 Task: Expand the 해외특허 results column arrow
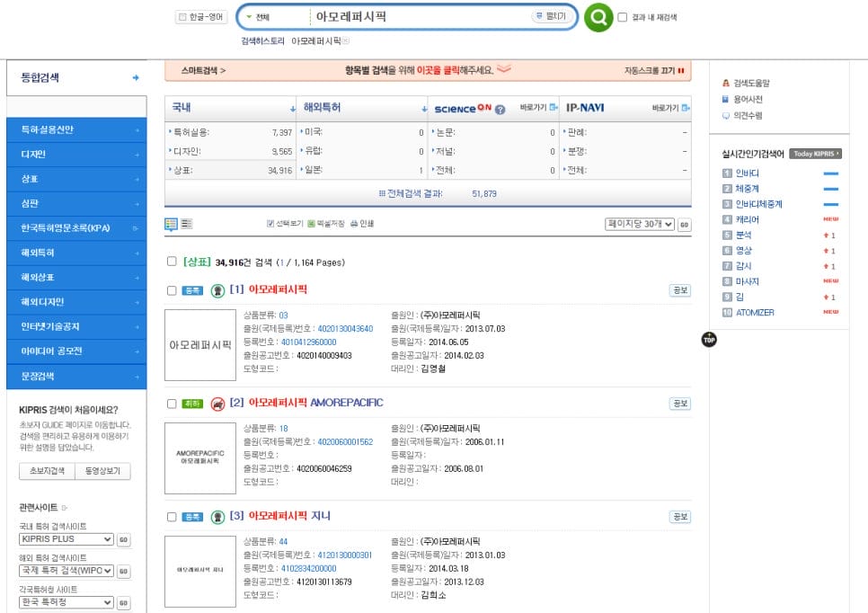tap(424, 109)
